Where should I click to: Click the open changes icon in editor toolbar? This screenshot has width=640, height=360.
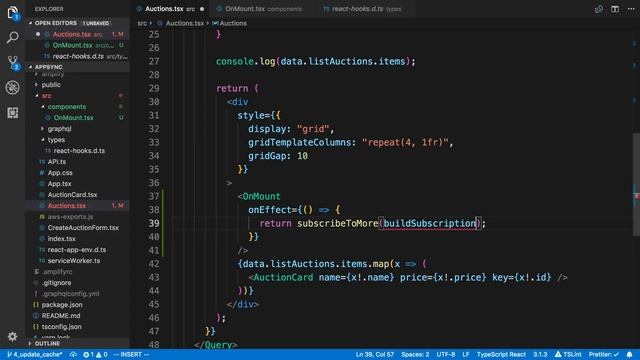[x=599, y=9]
